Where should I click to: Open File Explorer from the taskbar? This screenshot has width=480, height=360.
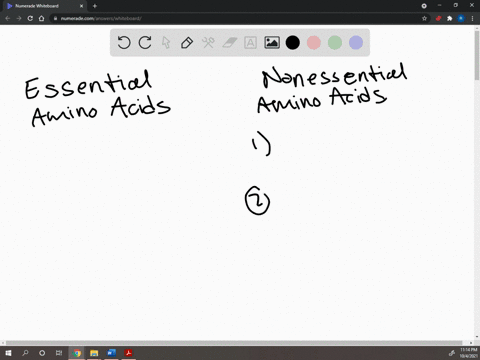tap(94, 353)
